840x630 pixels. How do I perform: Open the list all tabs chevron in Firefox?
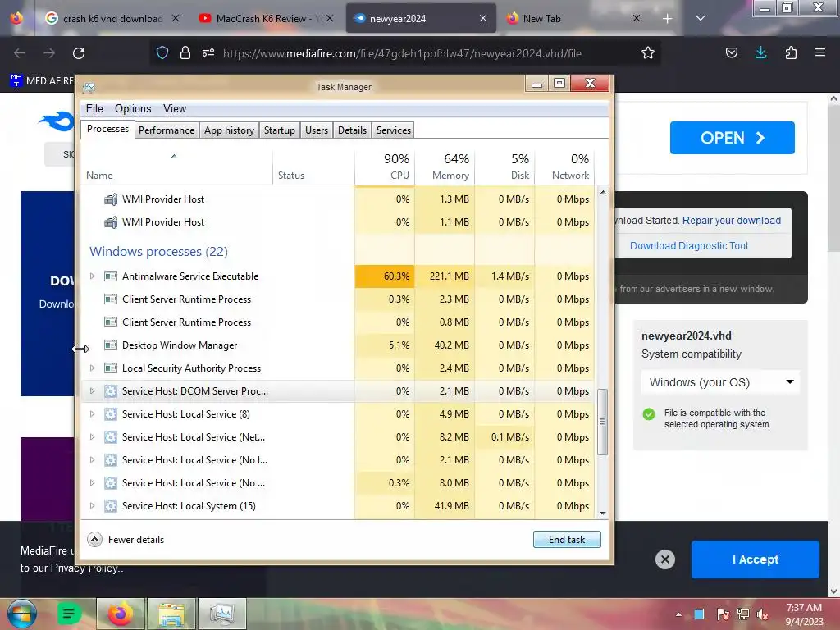point(701,18)
